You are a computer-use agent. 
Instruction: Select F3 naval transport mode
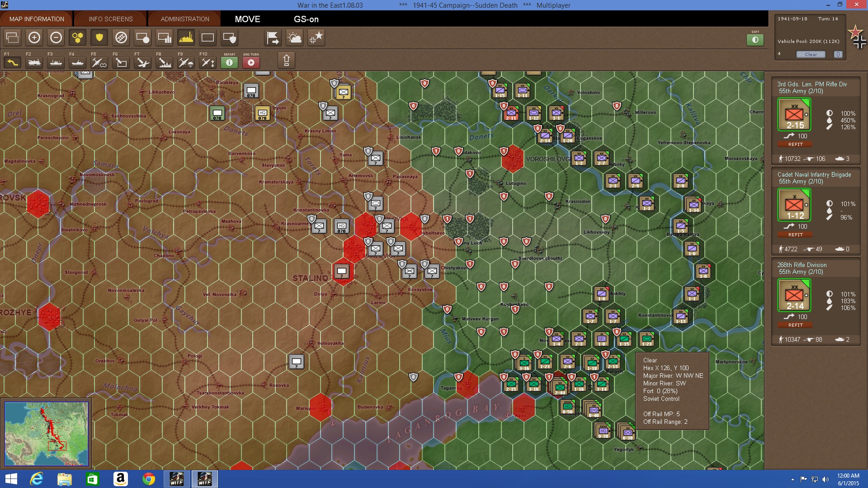coord(56,62)
